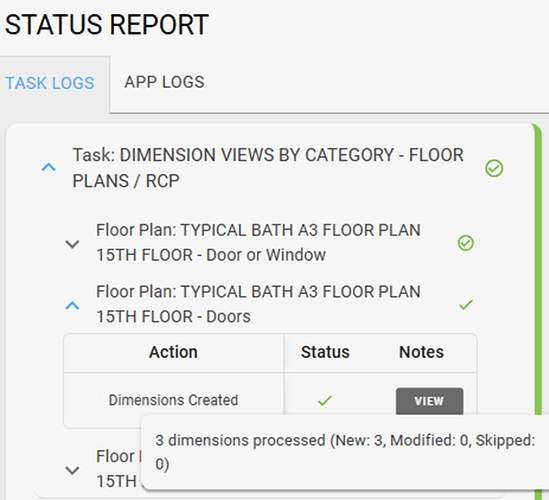The height and width of the screenshot is (500, 549).
Task: Click the Notes column header
Action: pyautogui.click(x=421, y=352)
